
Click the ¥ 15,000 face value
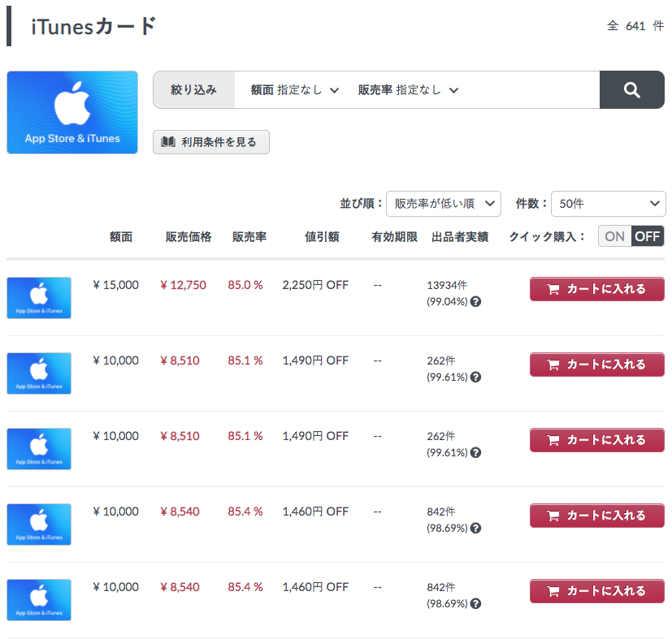[115, 285]
